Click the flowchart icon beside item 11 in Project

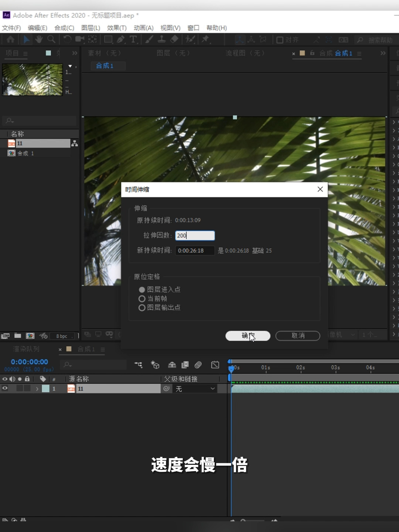coord(75,143)
